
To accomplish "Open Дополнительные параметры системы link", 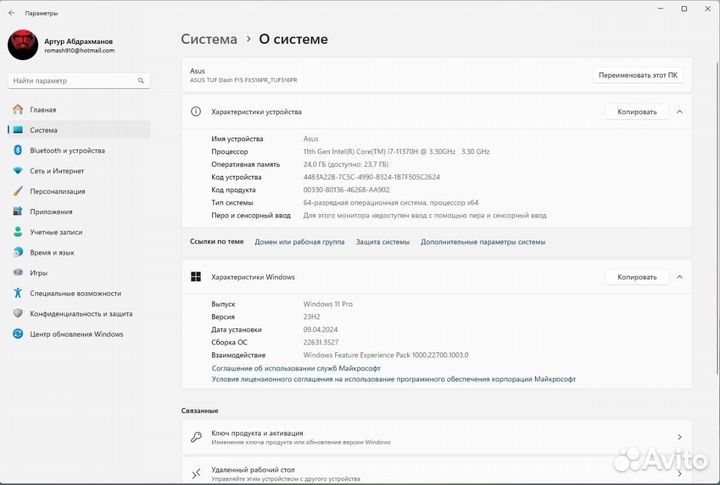I will pyautogui.click(x=483, y=242).
